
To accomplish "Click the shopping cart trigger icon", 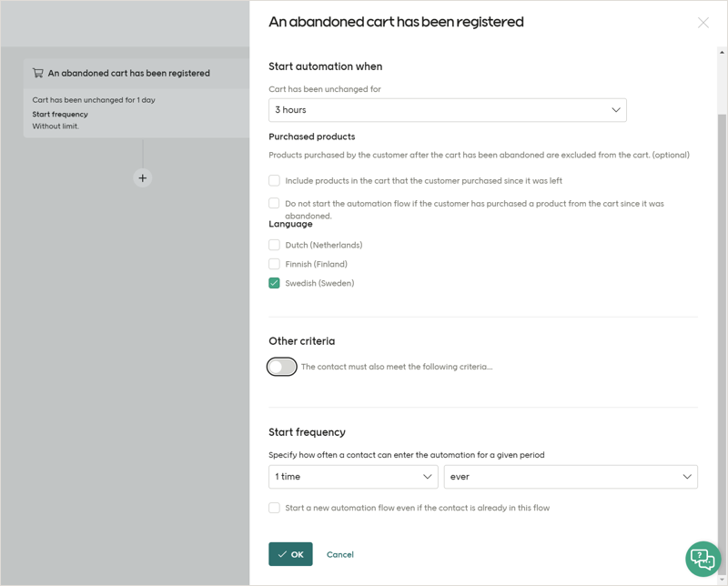I will point(37,73).
